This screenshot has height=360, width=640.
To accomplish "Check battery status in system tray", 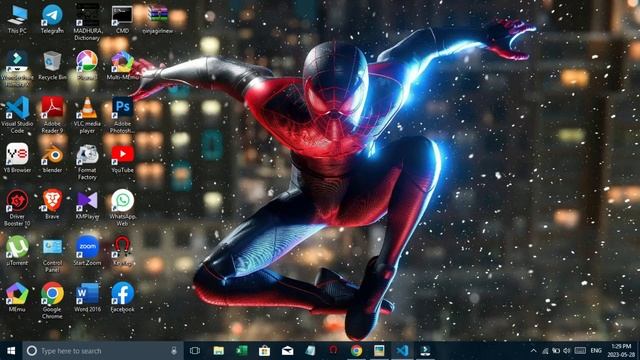I will [556, 351].
